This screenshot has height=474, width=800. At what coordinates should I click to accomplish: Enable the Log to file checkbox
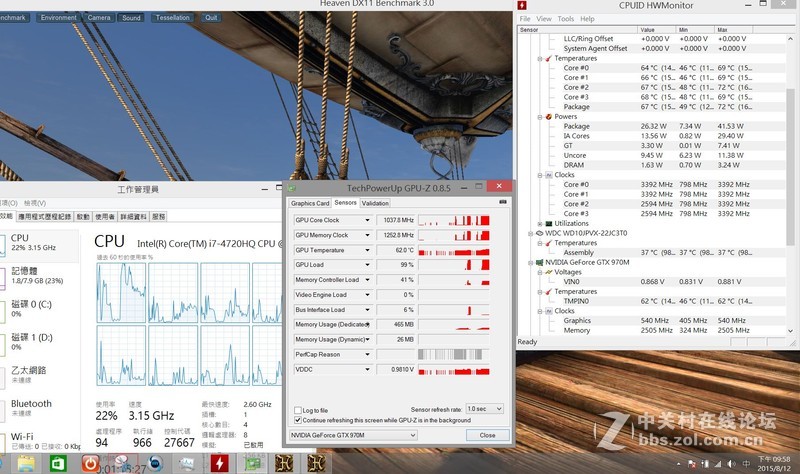pos(297,410)
